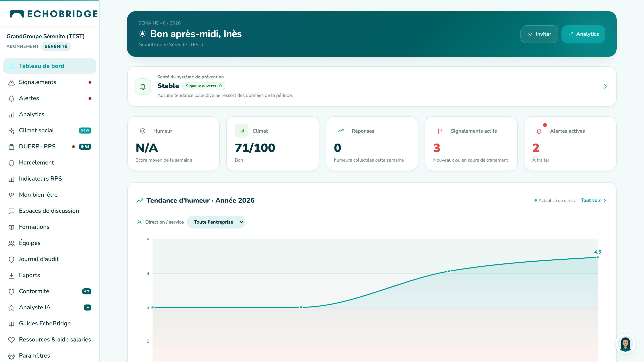
Task: Click the Climat bar chart icon
Action: click(242, 131)
